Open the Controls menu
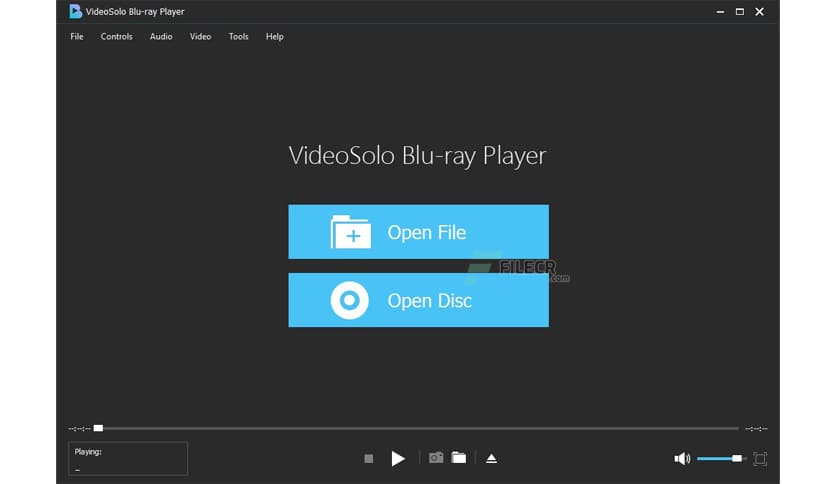Viewport: 836px width, 484px height. point(117,36)
